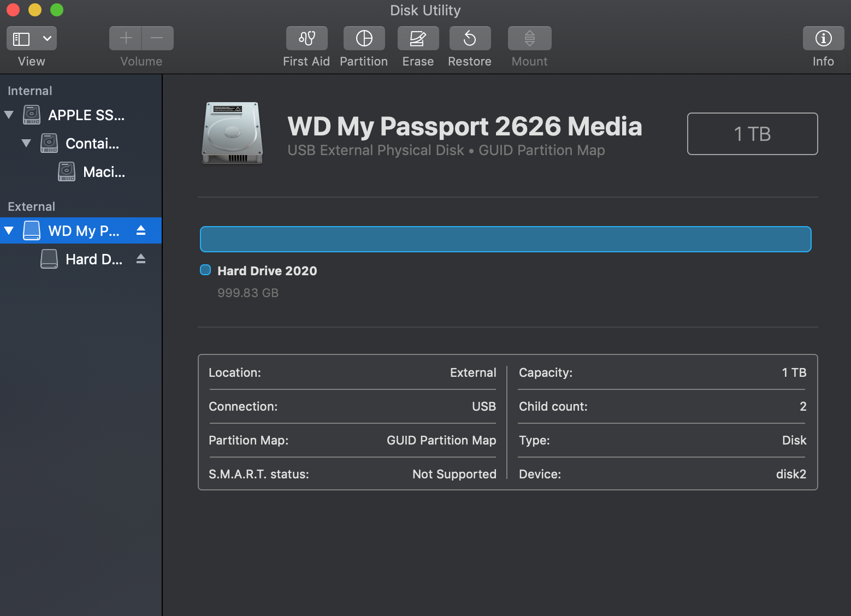Open the View dropdown chevron

[48, 39]
